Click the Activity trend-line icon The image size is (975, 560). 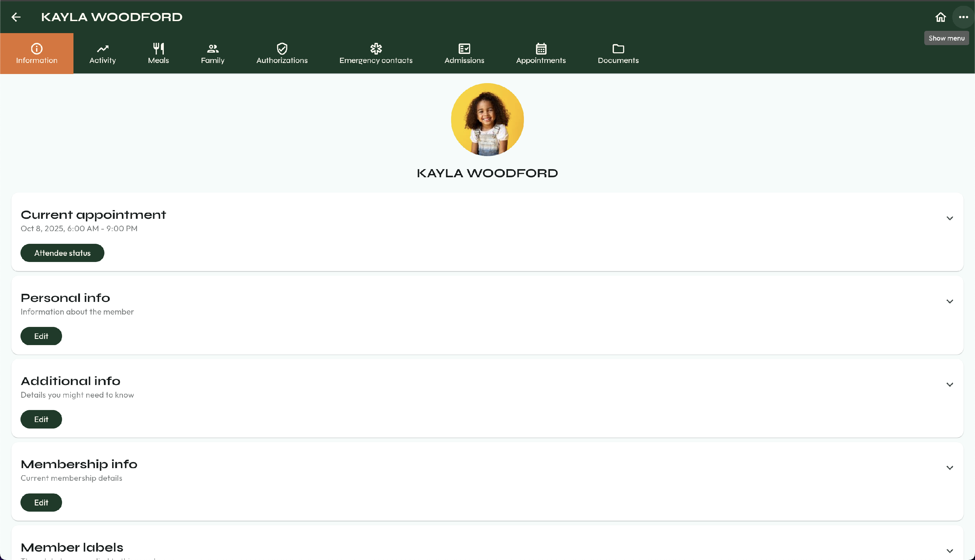102,48
